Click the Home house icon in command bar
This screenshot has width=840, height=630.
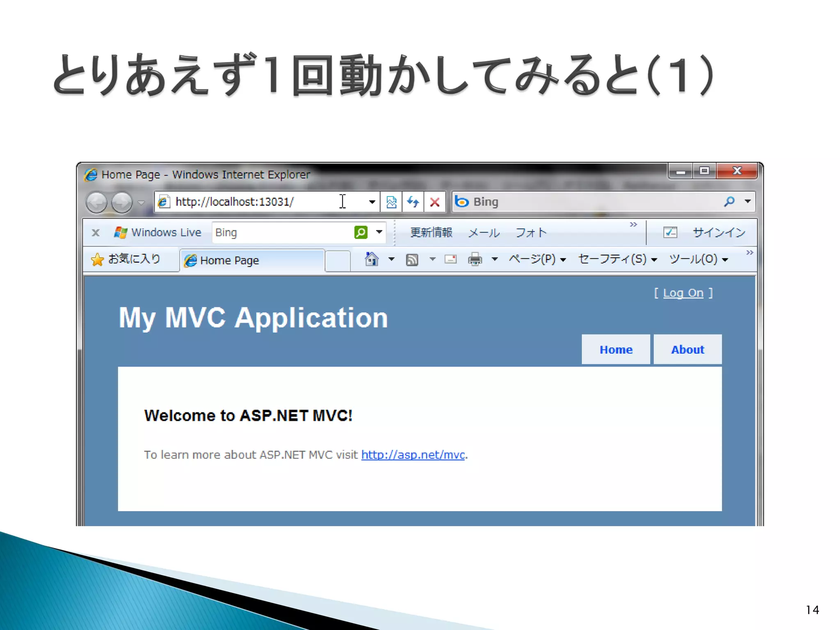pos(372,259)
